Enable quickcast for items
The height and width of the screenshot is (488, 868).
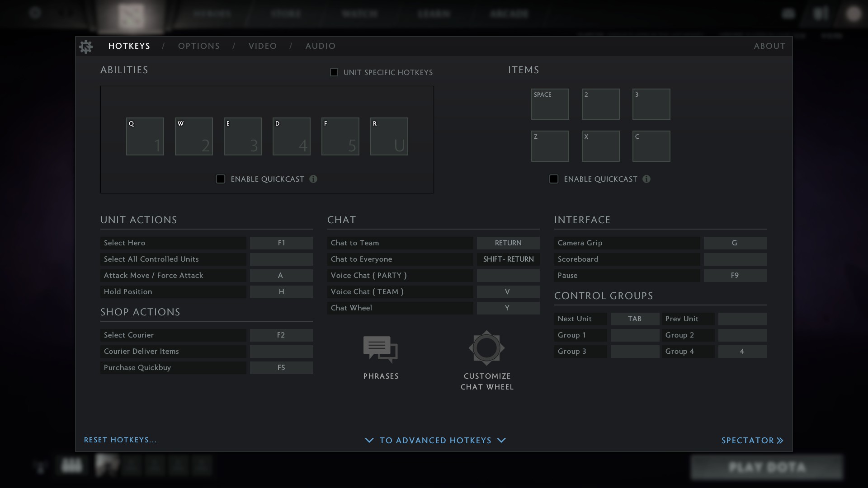[x=554, y=179]
